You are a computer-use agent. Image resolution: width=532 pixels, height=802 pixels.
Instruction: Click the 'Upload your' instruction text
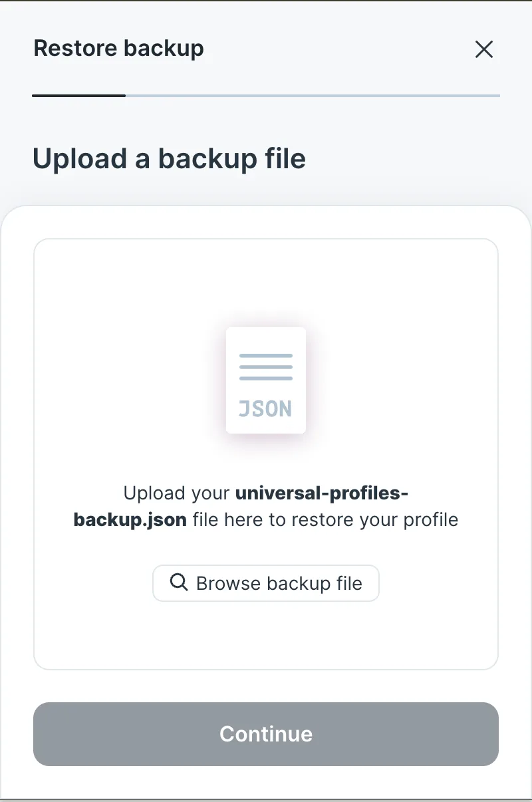(177, 494)
